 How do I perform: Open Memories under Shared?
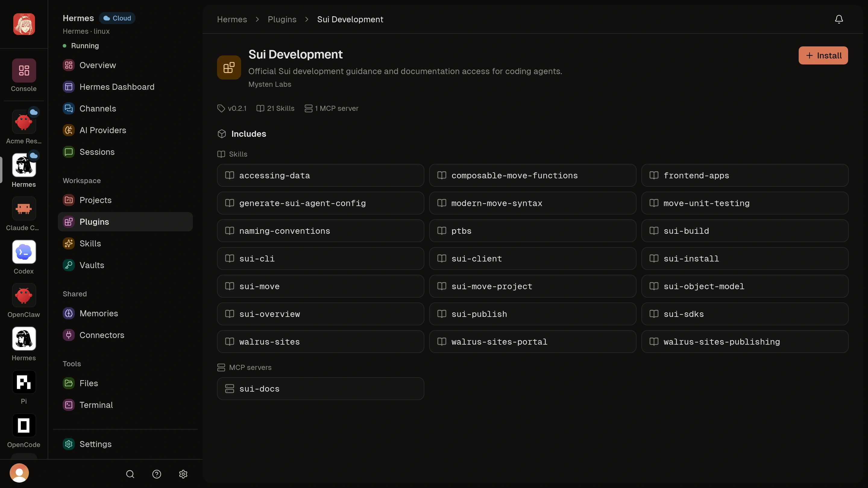click(x=125, y=313)
